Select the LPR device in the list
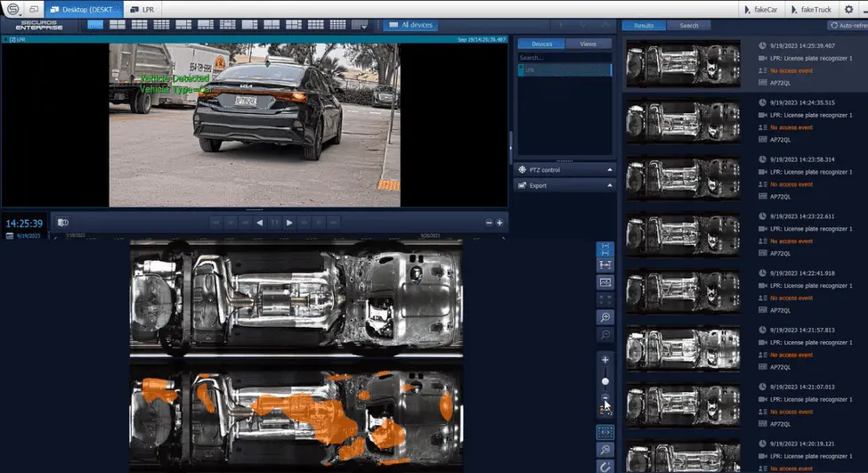 pos(564,70)
